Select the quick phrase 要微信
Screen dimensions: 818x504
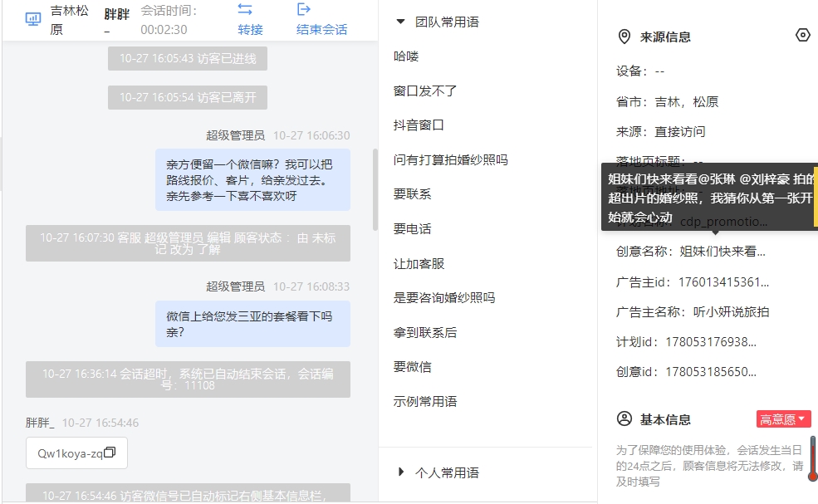coord(412,367)
